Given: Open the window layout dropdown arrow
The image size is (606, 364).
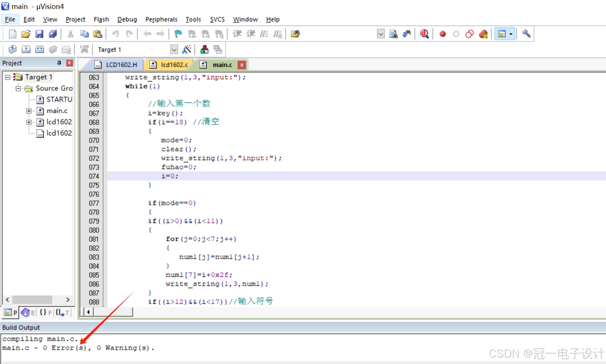Looking at the screenshot, I should (x=511, y=34).
